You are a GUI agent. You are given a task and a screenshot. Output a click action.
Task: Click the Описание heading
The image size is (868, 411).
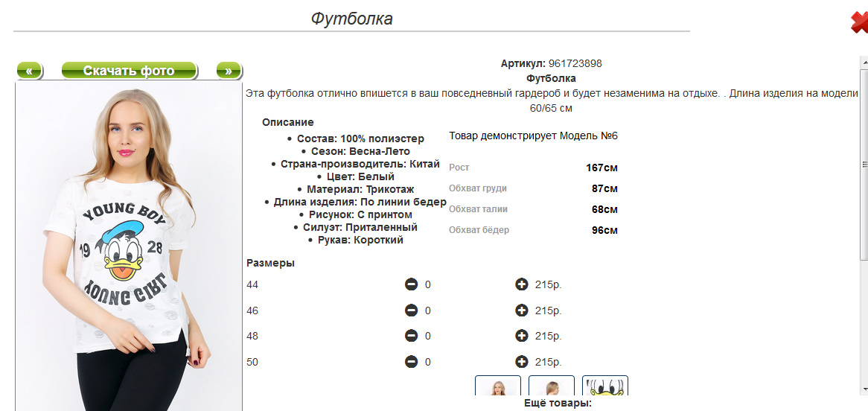288,122
